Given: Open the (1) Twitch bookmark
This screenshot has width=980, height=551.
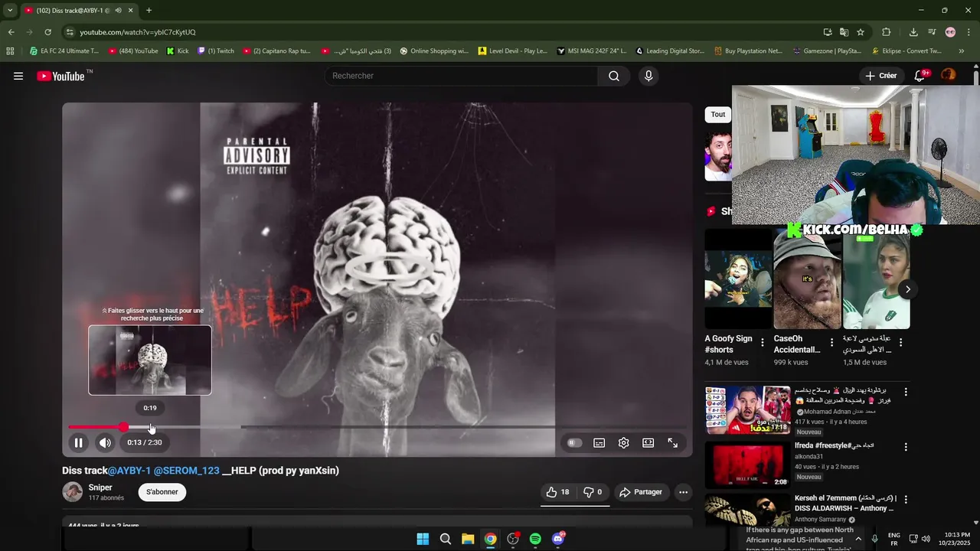Looking at the screenshot, I should (216, 51).
